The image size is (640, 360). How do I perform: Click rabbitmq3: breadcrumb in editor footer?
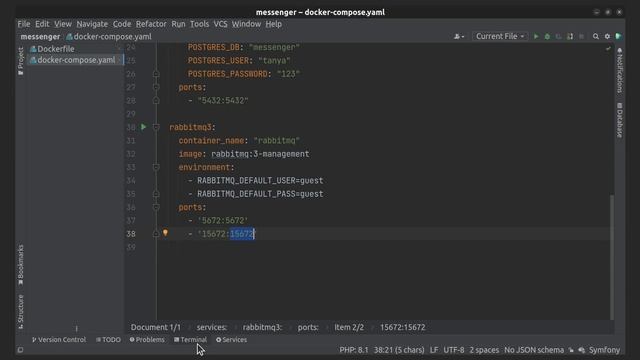[262, 327]
